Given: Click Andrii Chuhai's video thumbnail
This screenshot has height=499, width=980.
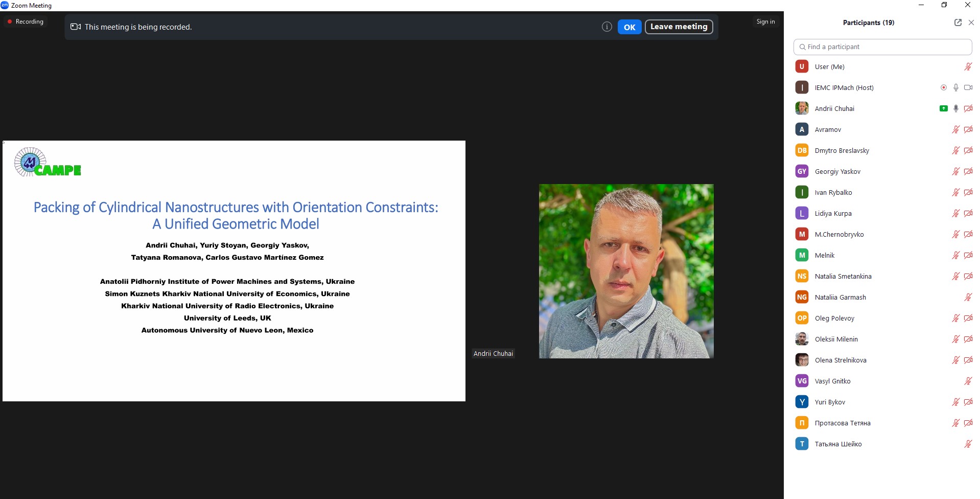Looking at the screenshot, I should (626, 271).
